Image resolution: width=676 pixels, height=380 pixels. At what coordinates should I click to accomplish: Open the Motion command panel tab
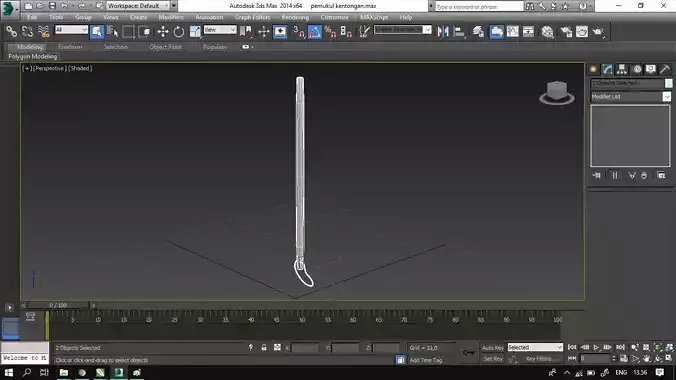coord(637,69)
